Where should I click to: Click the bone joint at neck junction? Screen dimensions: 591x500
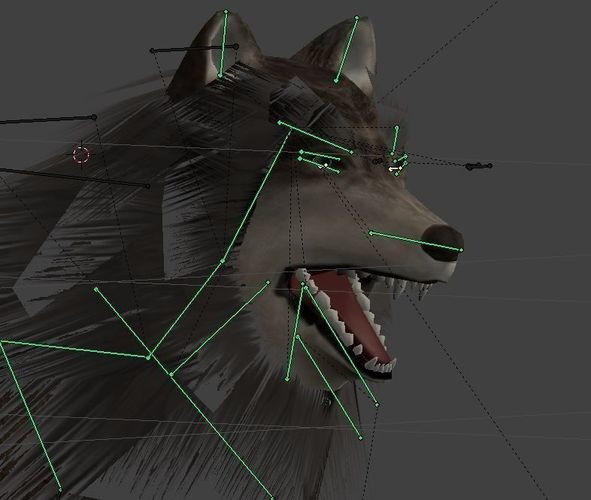[149, 357]
